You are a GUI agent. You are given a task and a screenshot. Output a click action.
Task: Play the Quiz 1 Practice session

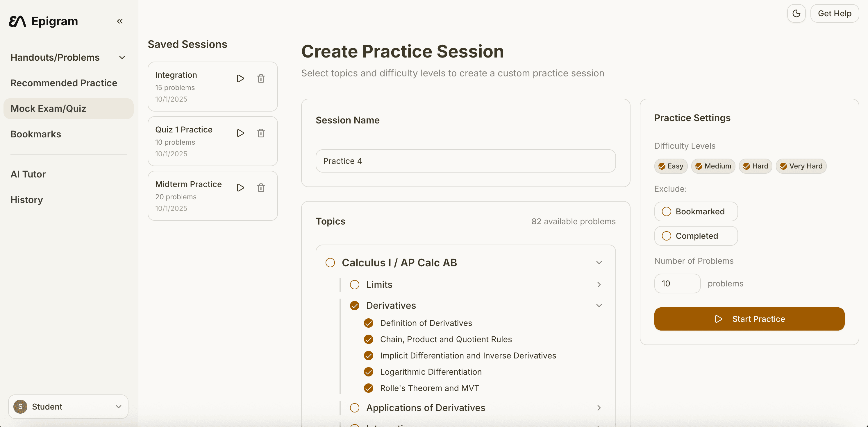pos(240,133)
